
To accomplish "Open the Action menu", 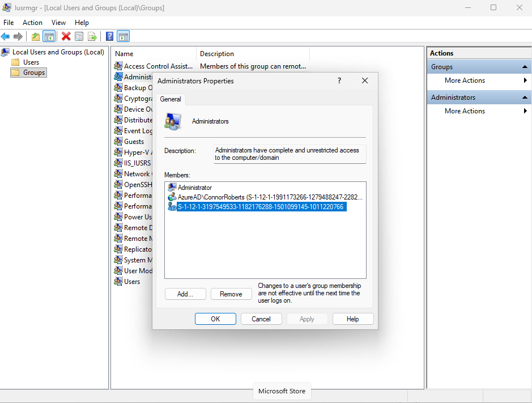I will pyautogui.click(x=32, y=23).
